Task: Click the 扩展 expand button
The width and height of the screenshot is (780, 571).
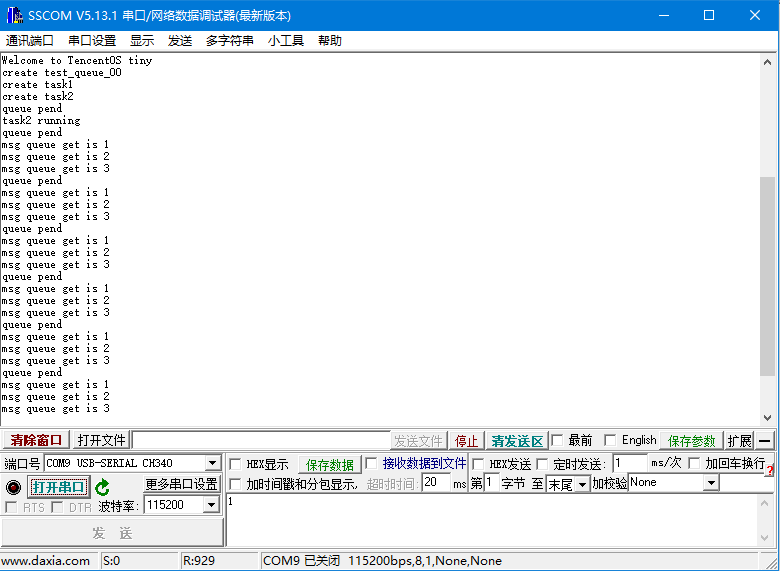Action: [x=739, y=441]
